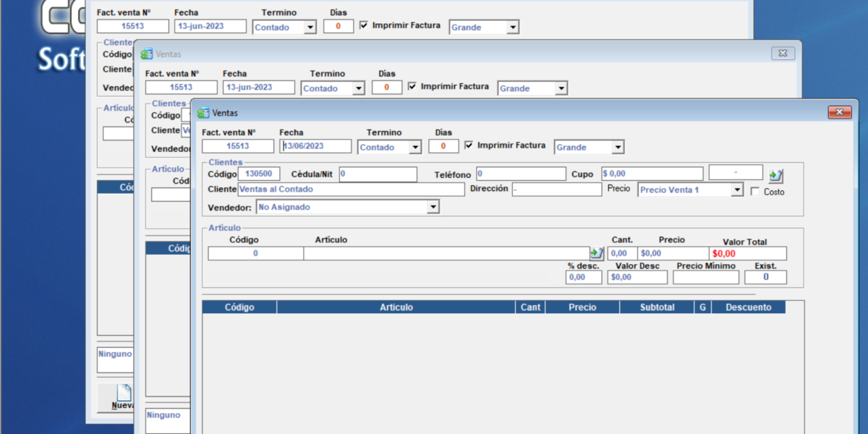Close the front Ventas window
868x434 pixels.
tap(839, 112)
